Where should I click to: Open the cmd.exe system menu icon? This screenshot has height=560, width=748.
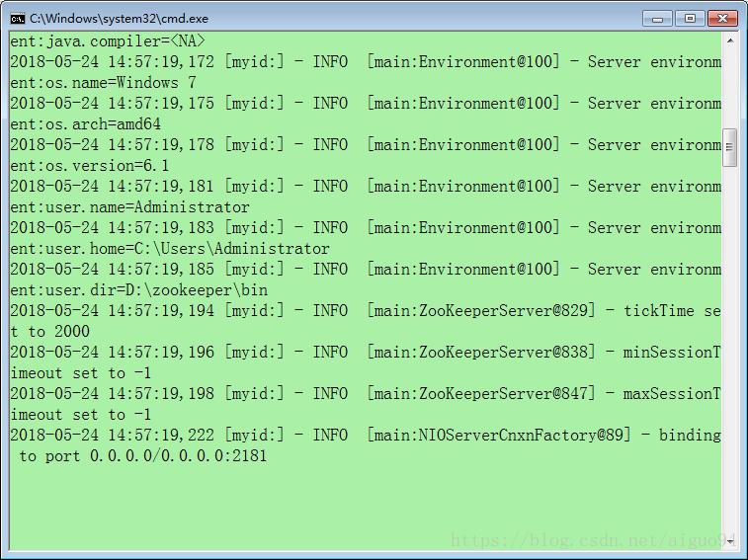[x=18, y=18]
